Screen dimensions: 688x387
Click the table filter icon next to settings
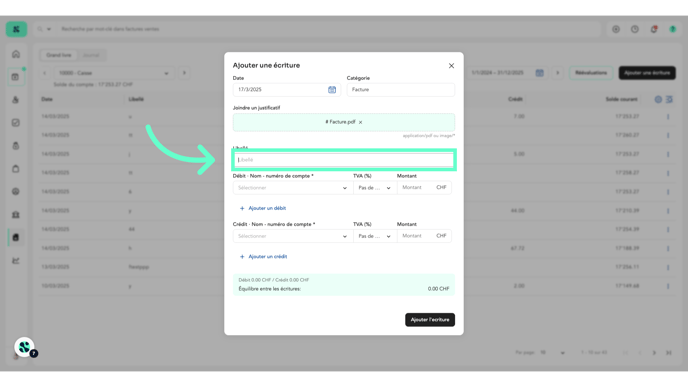tap(669, 100)
